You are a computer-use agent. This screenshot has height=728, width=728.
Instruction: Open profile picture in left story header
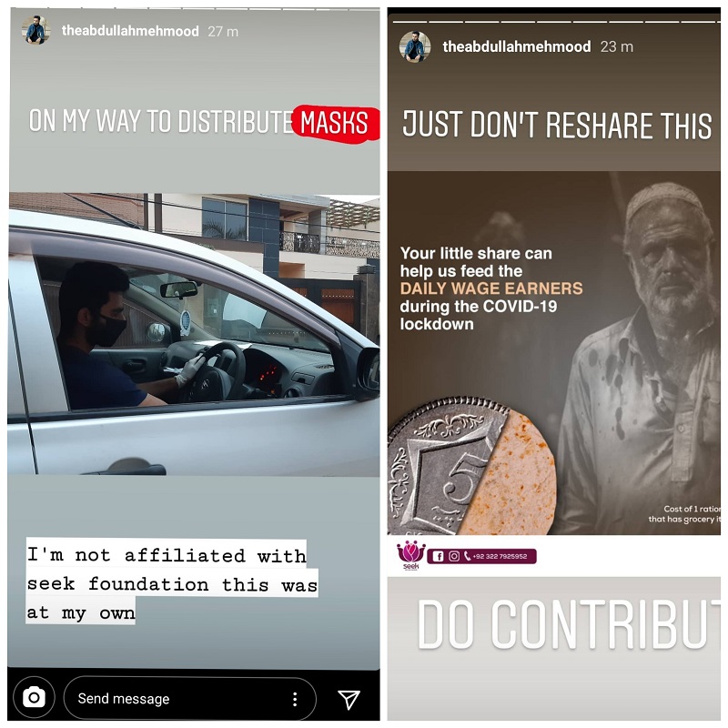pyautogui.click(x=35, y=31)
